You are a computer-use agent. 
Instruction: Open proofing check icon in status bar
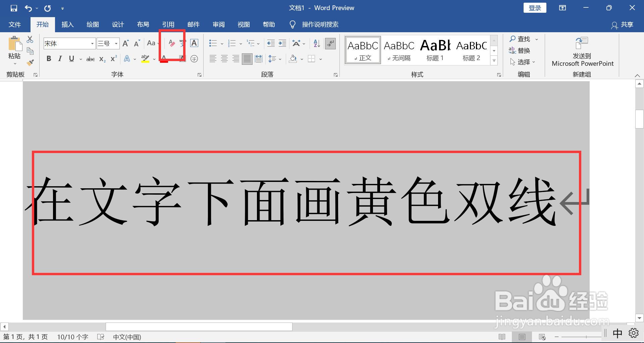[x=101, y=337]
